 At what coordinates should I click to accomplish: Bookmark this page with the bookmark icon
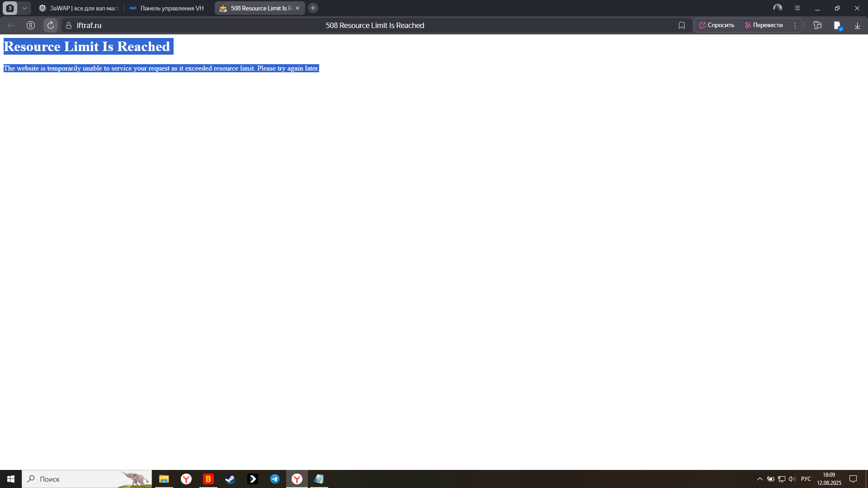[x=682, y=25]
